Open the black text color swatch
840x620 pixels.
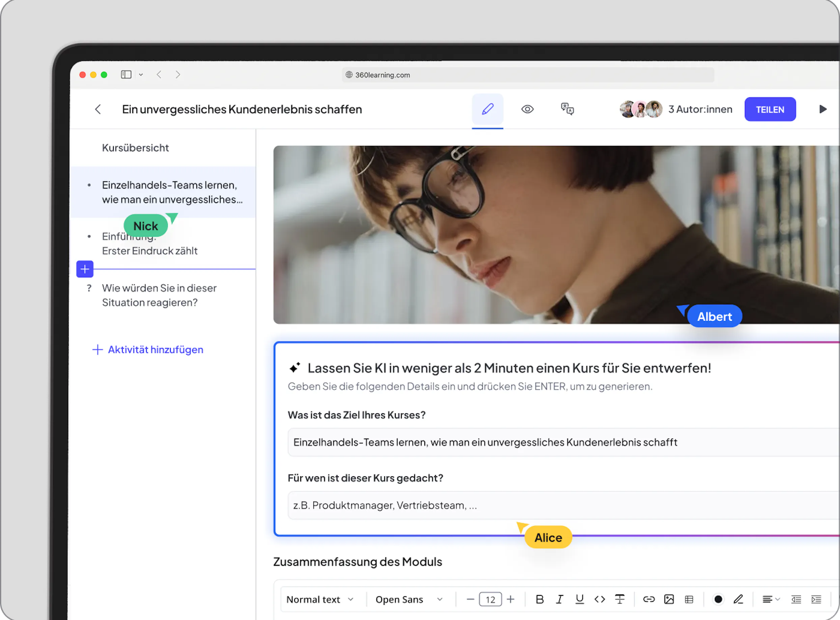click(x=718, y=599)
